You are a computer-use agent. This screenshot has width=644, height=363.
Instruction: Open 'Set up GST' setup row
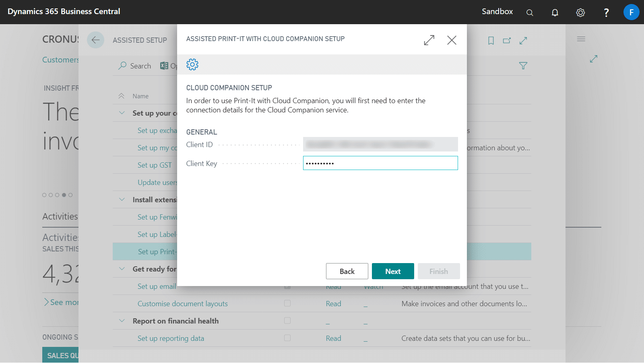click(x=155, y=165)
